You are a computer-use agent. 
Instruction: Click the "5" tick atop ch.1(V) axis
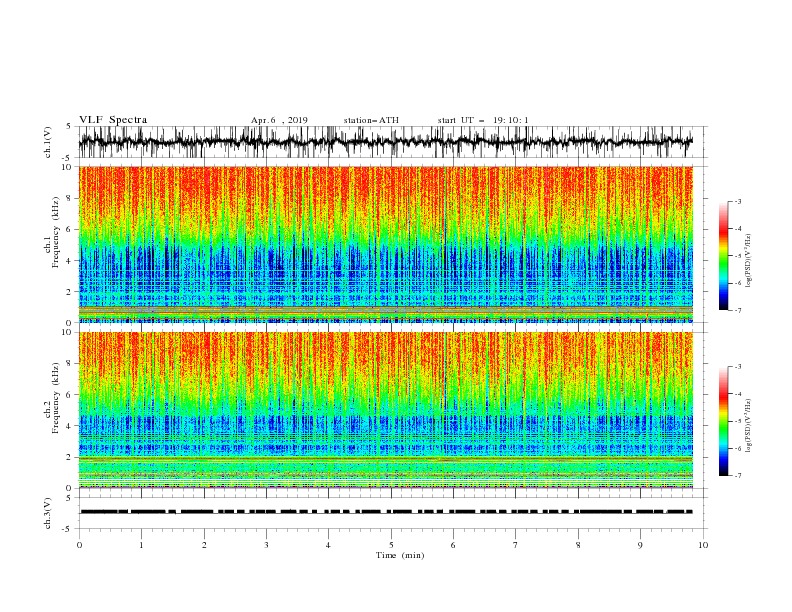pos(69,126)
